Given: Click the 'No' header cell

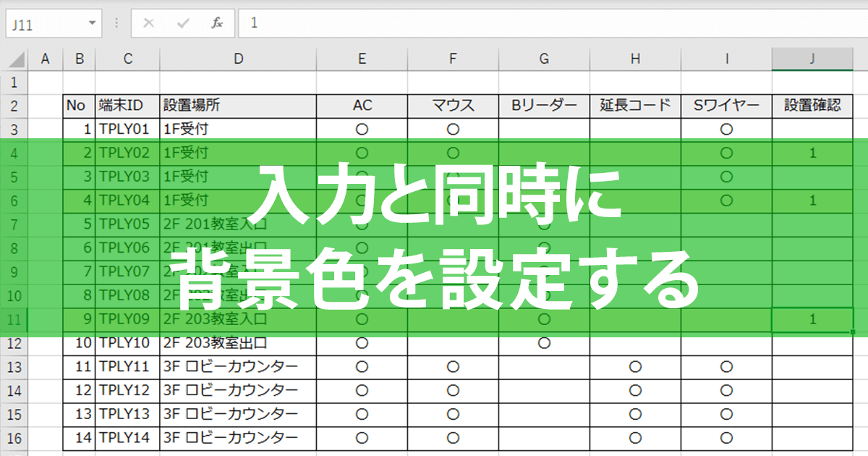Looking at the screenshot, I should (x=79, y=106).
